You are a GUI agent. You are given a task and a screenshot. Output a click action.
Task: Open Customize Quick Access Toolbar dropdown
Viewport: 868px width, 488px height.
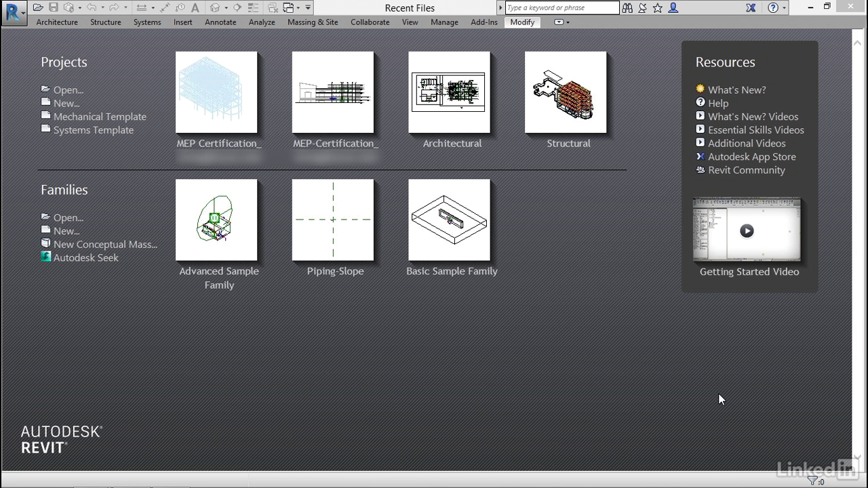tap(308, 7)
